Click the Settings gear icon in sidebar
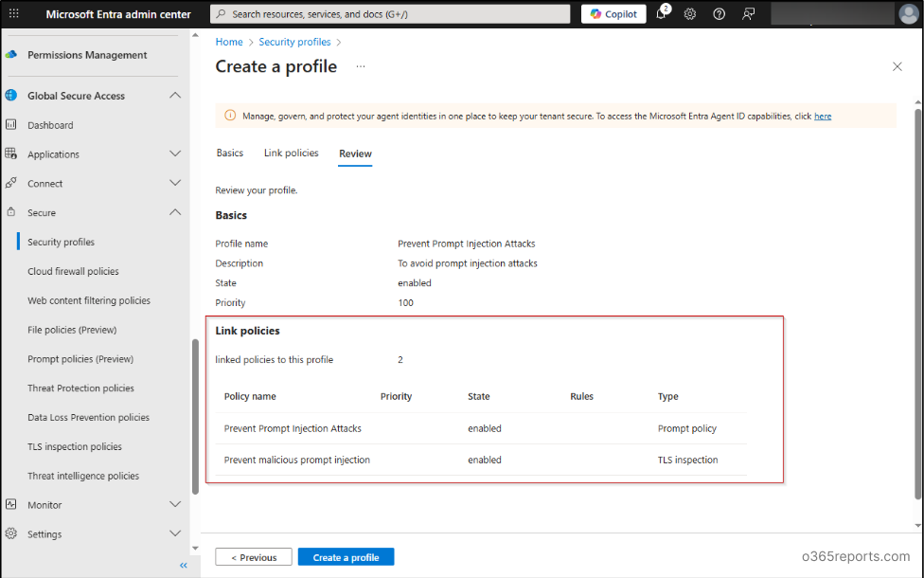The height and width of the screenshot is (578, 924). click(x=11, y=533)
